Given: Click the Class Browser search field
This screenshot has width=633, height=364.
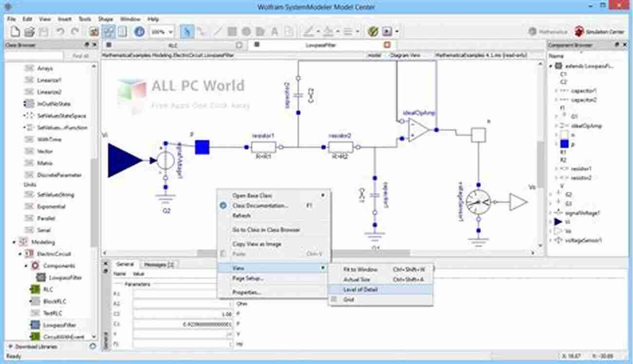Looking at the screenshot, I should (34, 56).
